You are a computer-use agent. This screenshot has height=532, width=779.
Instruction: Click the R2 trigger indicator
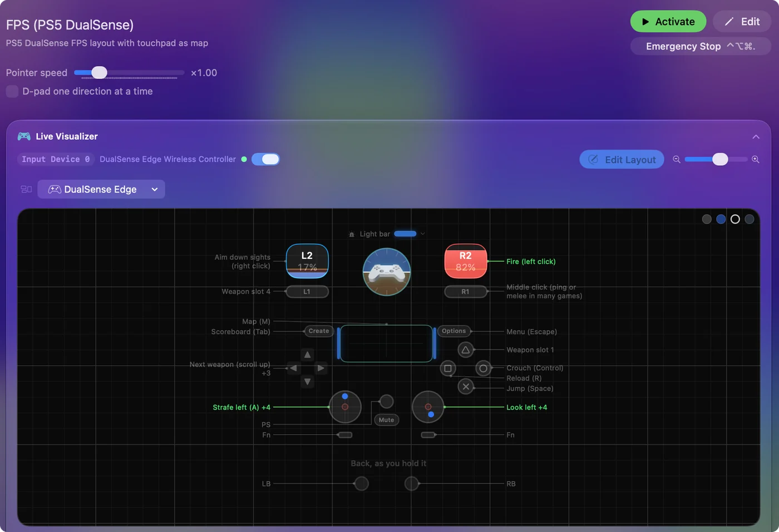click(x=466, y=261)
